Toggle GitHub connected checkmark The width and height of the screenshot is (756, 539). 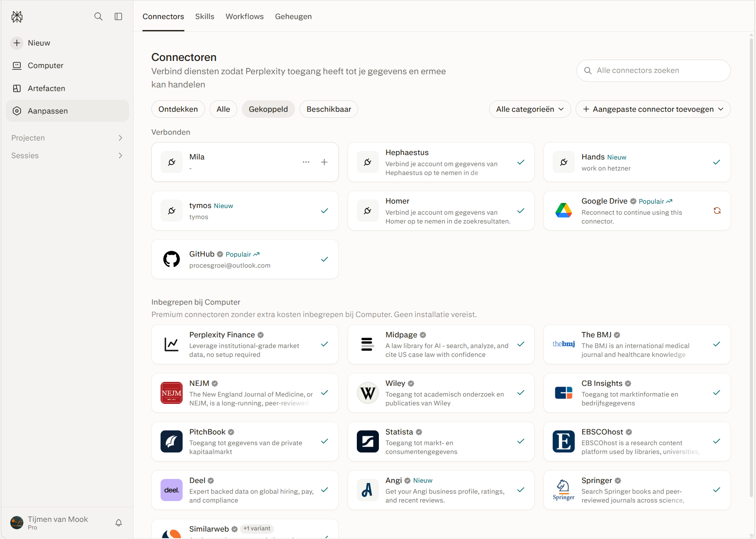324,259
